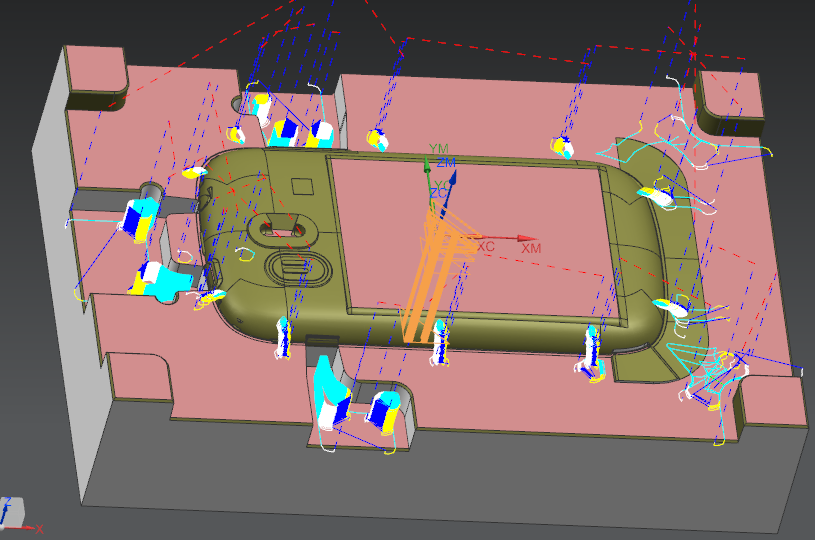This screenshot has width=815, height=540.
Task: Select the concentric oval ribbed feature
Action: click(x=298, y=267)
